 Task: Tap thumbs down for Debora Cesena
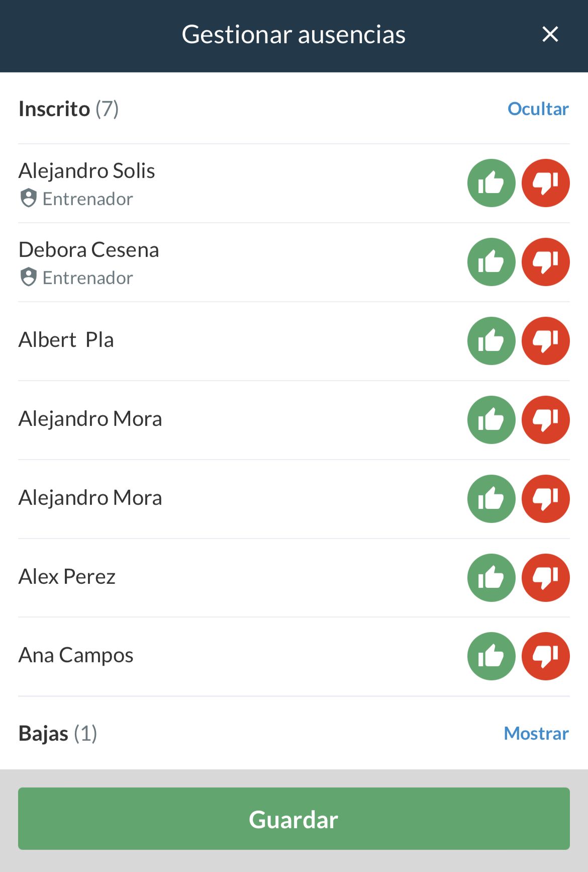[545, 262]
